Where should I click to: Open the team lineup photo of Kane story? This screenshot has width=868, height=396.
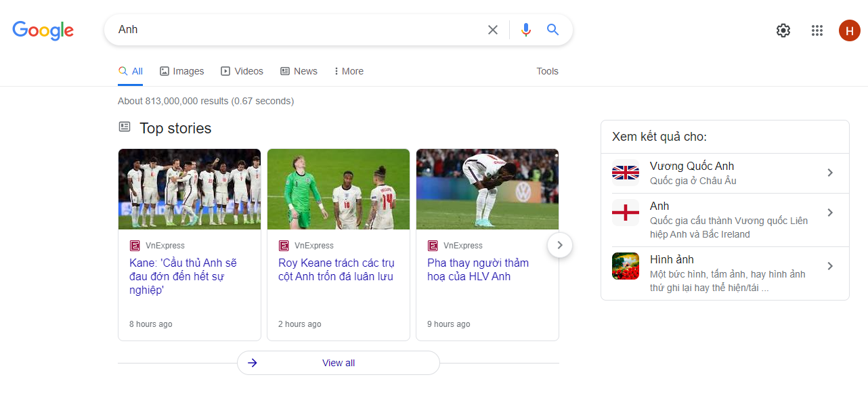click(x=190, y=189)
